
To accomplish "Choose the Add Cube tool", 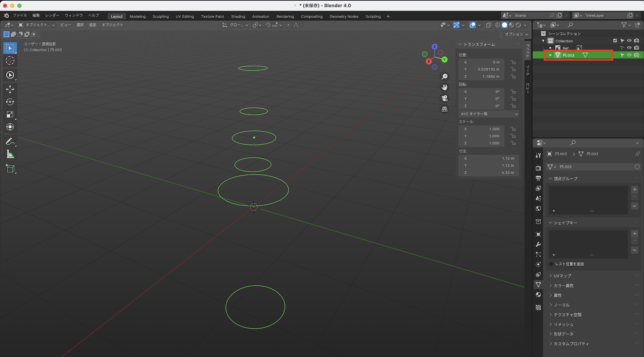I will coord(10,169).
